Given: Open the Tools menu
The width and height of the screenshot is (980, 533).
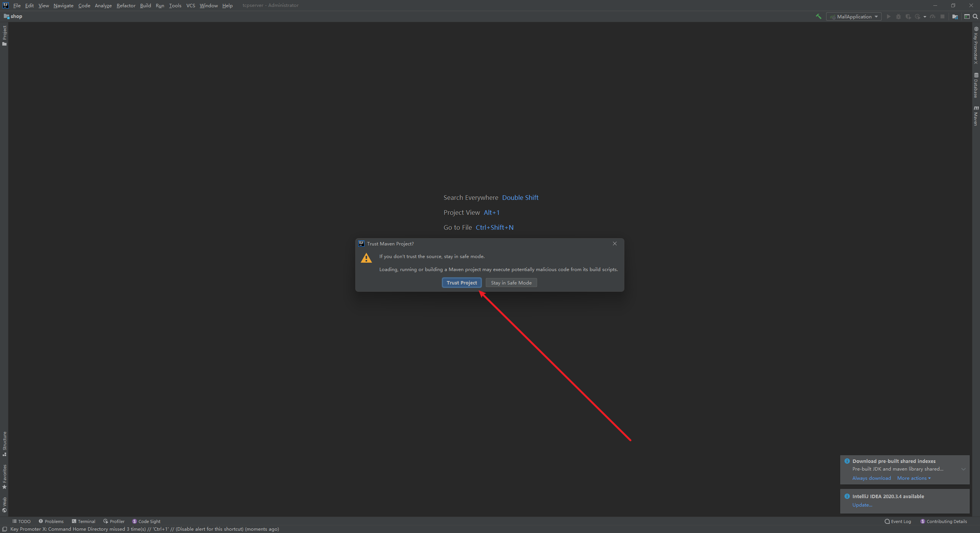Looking at the screenshot, I should pos(175,5).
